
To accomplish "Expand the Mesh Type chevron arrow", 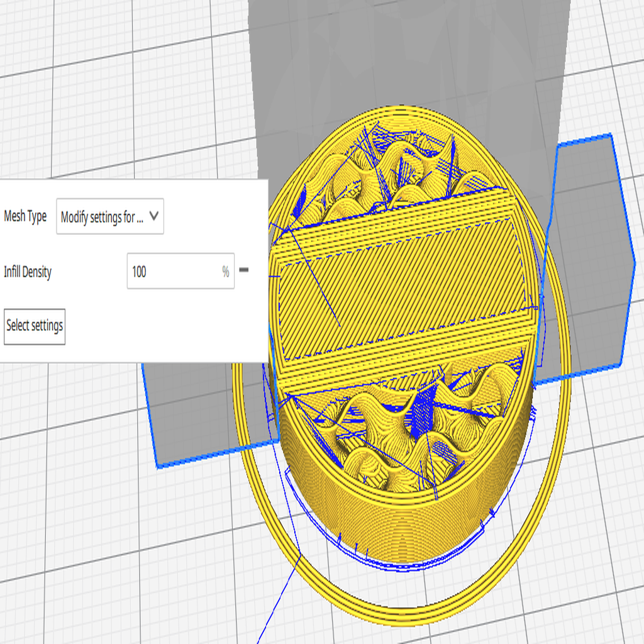I will 155,217.
